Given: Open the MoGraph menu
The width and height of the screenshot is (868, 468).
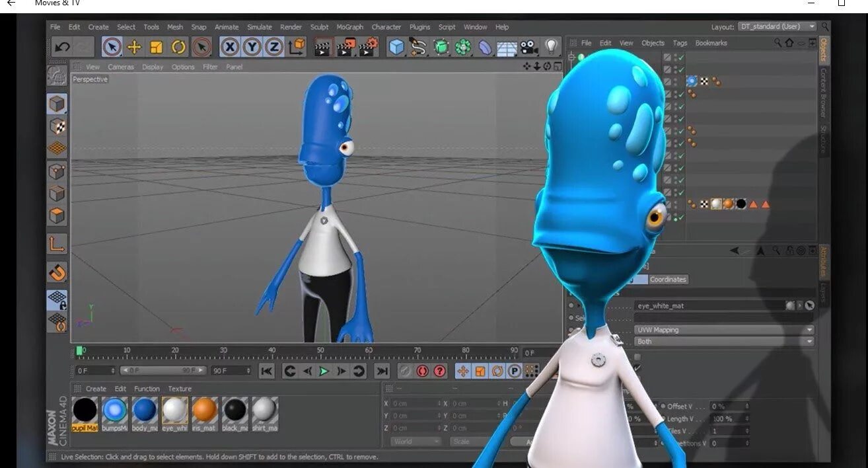Looking at the screenshot, I should (350, 27).
